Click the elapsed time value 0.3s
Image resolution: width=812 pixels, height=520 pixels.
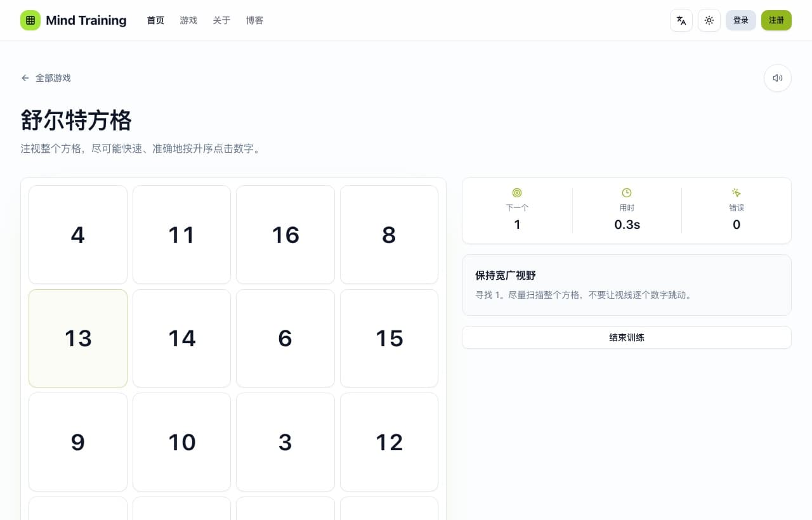click(x=627, y=224)
